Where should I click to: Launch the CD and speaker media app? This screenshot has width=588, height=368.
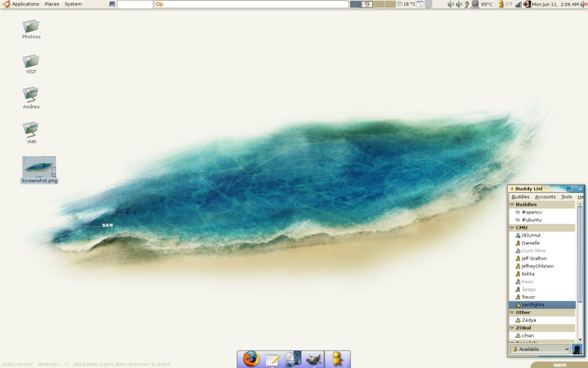click(292, 359)
